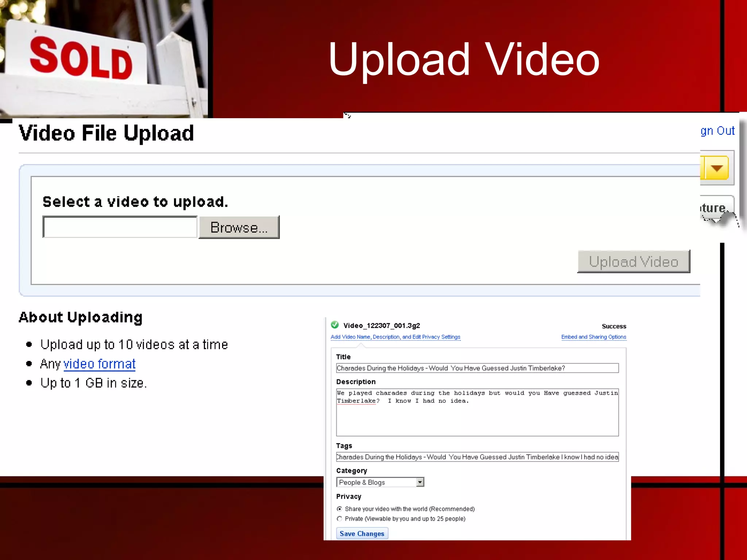Open the People & Blogs category dropdown
Viewport: 747px width, 560px height.
click(x=380, y=482)
